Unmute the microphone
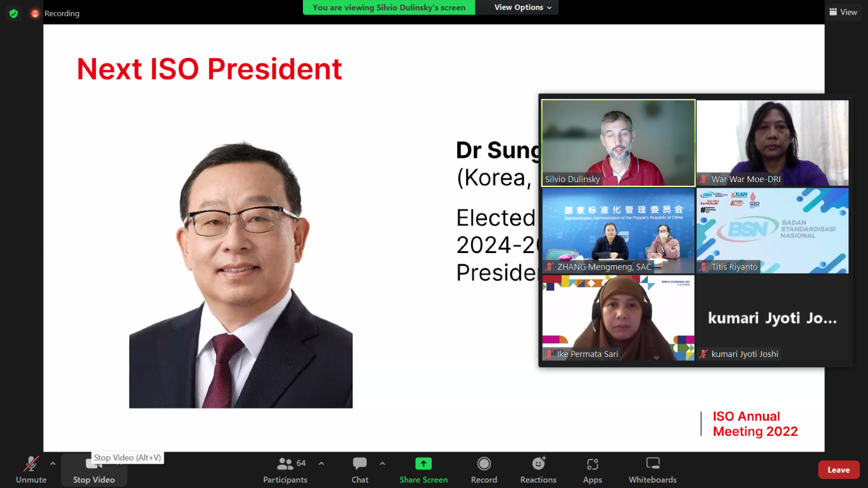 click(x=31, y=470)
